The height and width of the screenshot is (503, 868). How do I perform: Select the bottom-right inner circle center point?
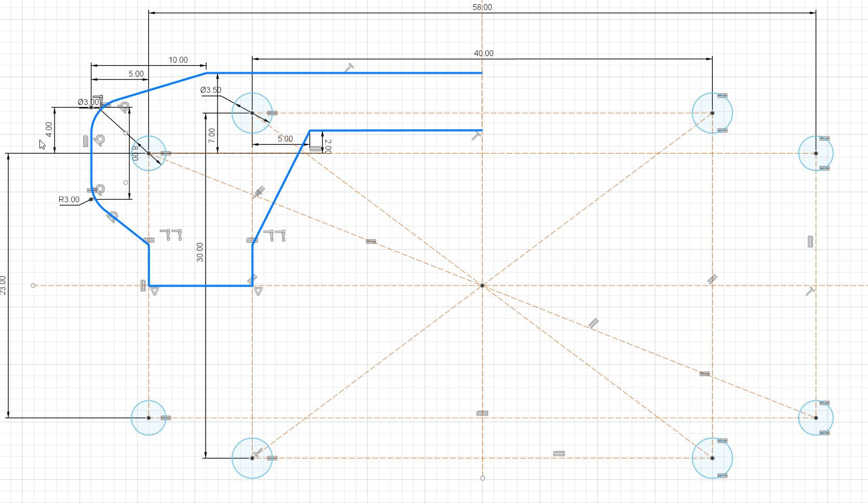[712, 458]
